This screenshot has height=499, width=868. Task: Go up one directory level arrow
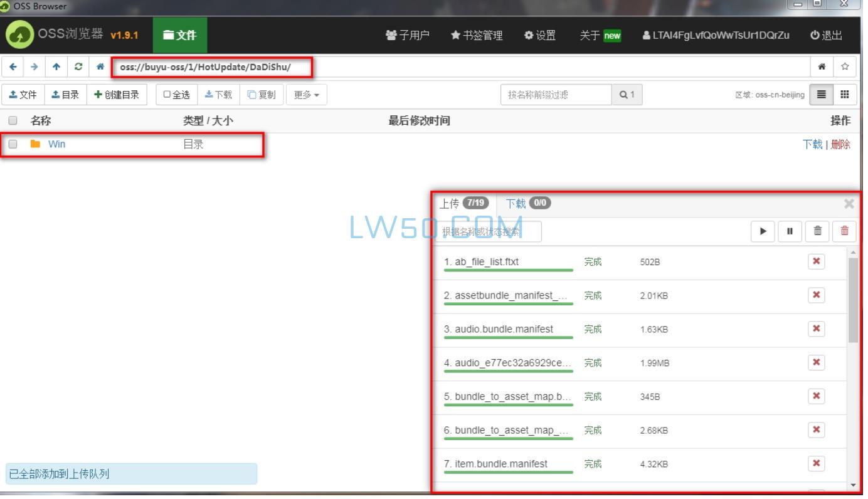point(56,66)
